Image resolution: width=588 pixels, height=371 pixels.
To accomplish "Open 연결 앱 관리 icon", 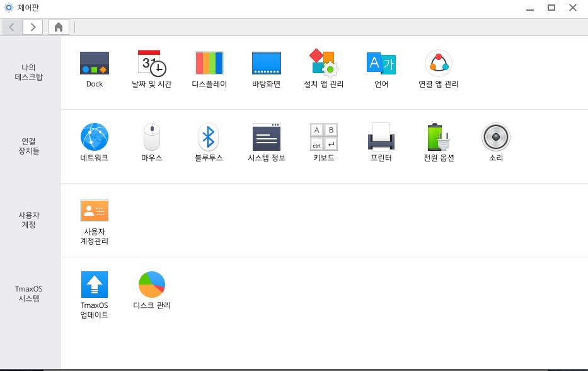I will coord(439,64).
